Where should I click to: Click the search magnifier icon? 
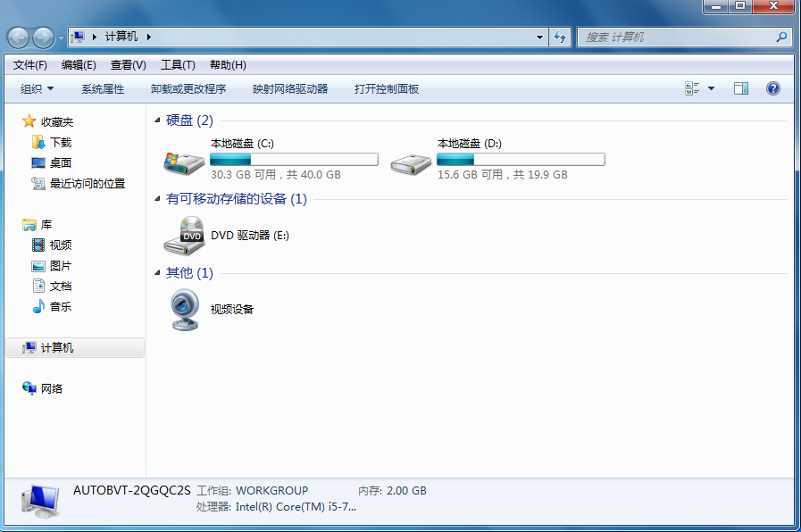pos(781,37)
